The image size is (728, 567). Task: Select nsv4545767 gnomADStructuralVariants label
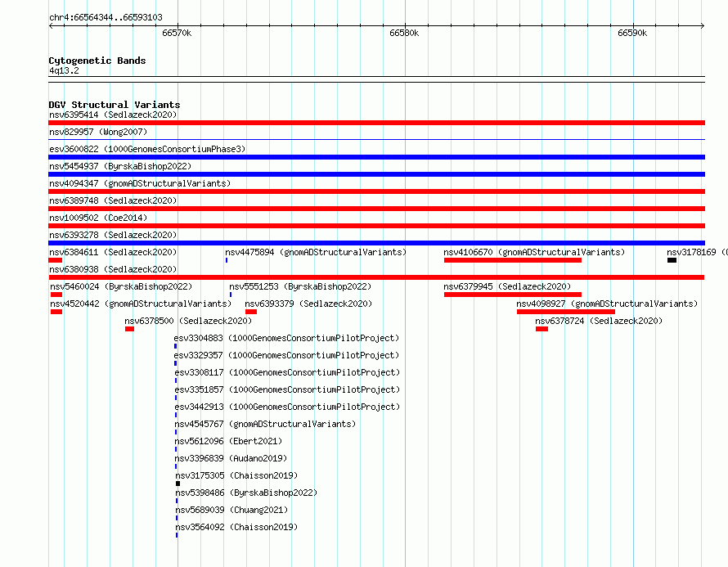coord(265,424)
